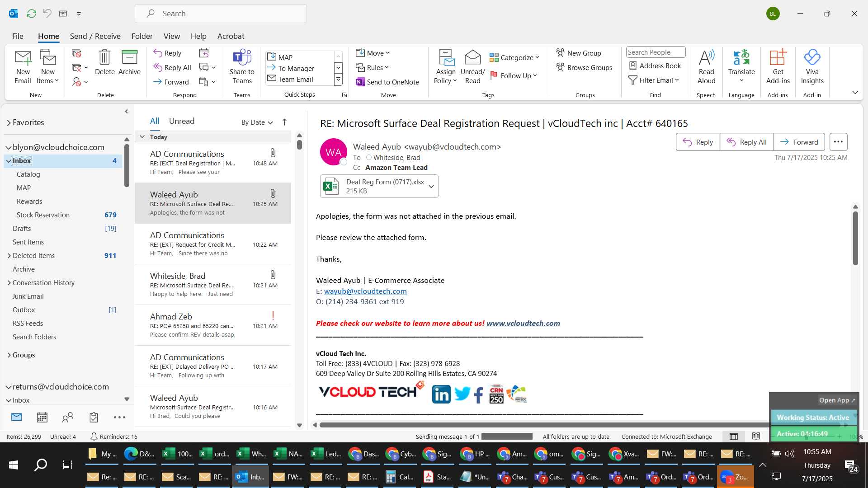The image size is (868, 488).
Task: Click the Meeting reply icon in Respond group
Action: point(204,53)
